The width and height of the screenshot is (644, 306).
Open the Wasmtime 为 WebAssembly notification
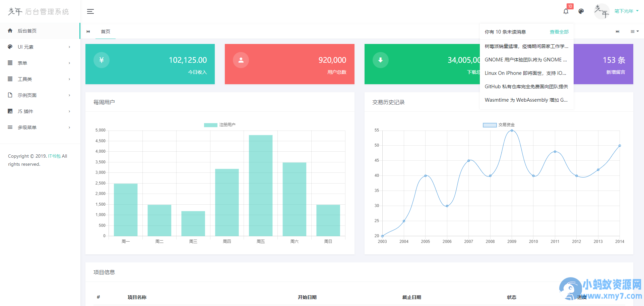[x=526, y=100]
